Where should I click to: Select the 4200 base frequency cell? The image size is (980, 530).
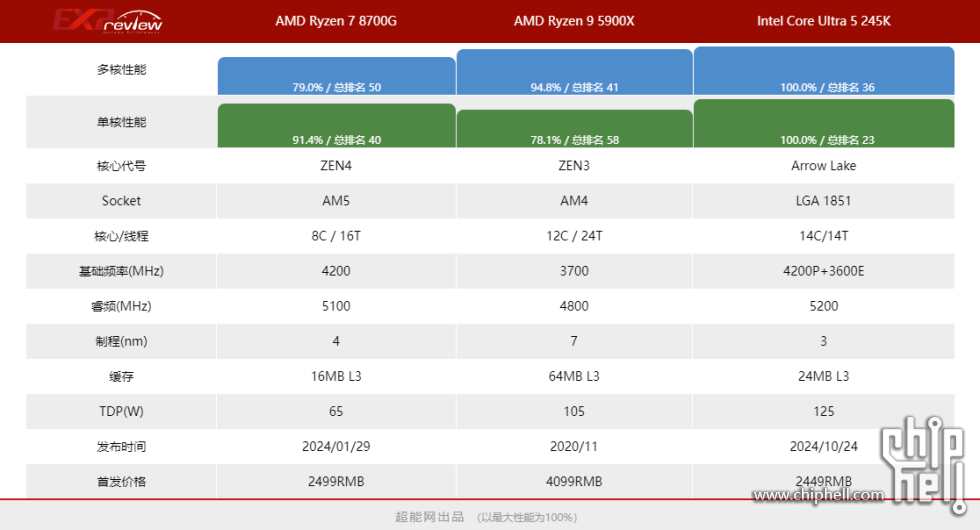336,271
